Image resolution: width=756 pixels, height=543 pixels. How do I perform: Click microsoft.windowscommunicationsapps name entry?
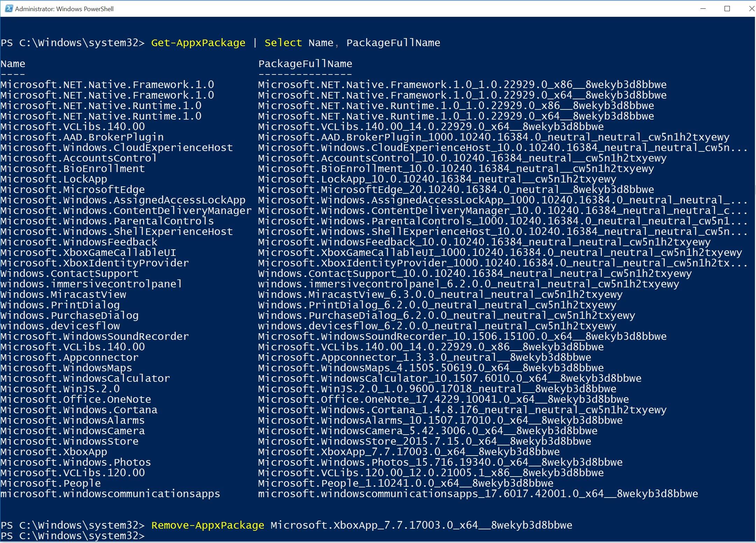click(x=110, y=494)
